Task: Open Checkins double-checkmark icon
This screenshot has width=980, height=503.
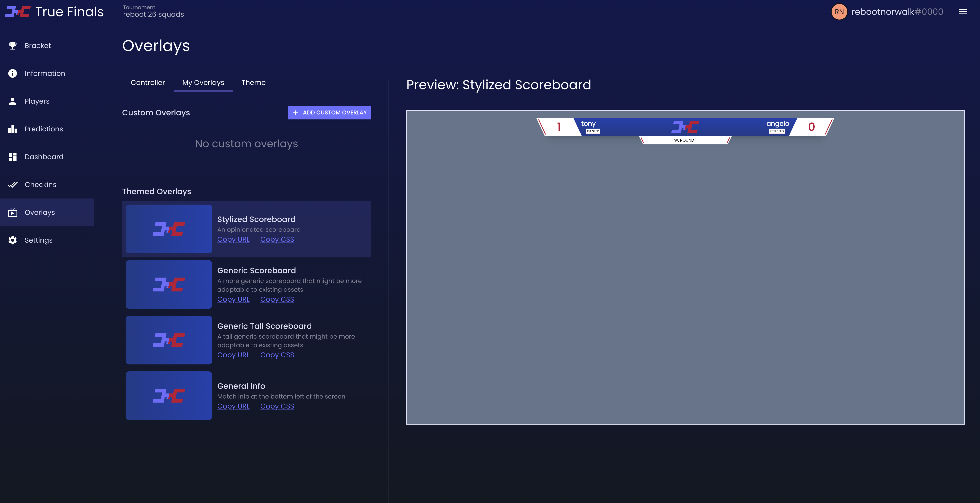Action: 13,184
